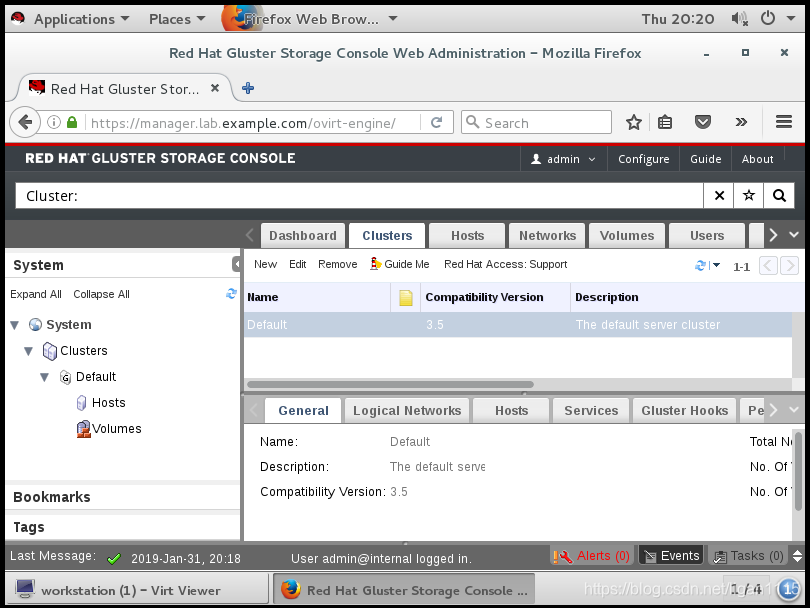Refresh the System tree panel

[x=231, y=294]
